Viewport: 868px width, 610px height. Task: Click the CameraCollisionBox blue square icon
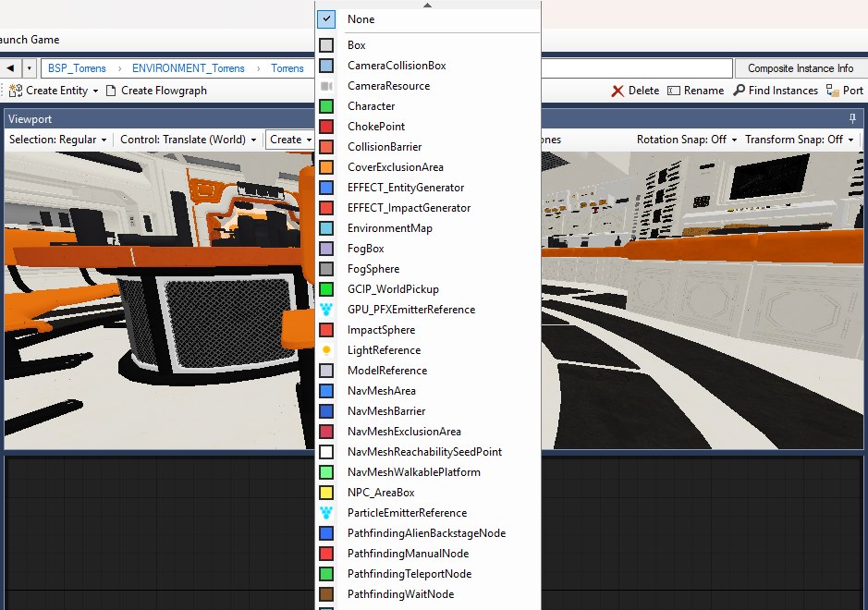pos(326,66)
